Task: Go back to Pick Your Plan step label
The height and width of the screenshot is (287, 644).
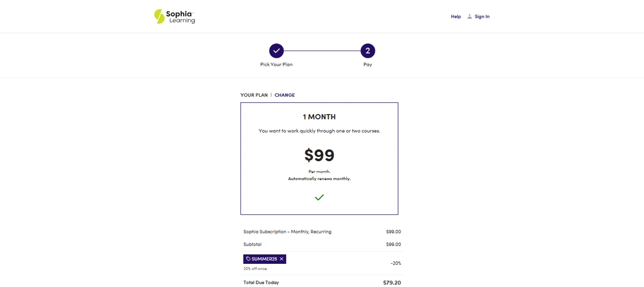Action: (276, 64)
